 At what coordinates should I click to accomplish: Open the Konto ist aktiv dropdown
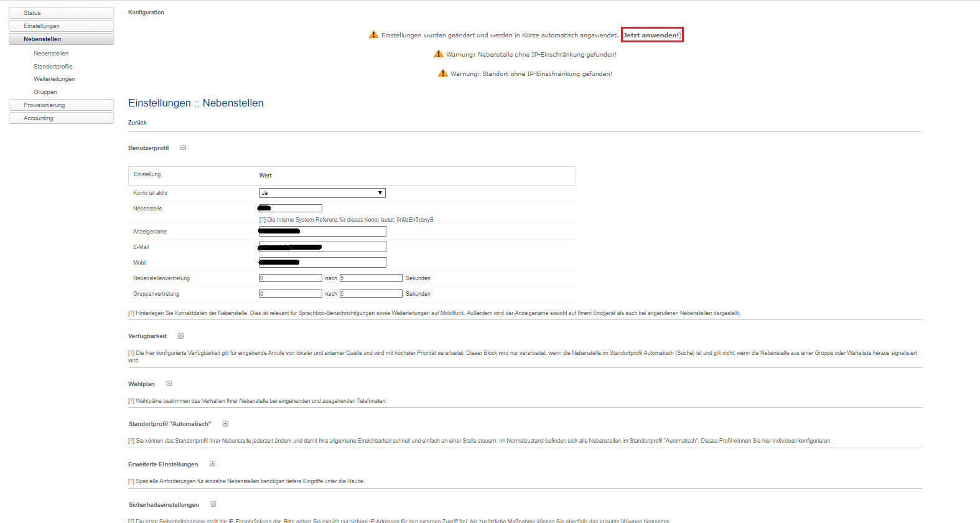point(322,193)
